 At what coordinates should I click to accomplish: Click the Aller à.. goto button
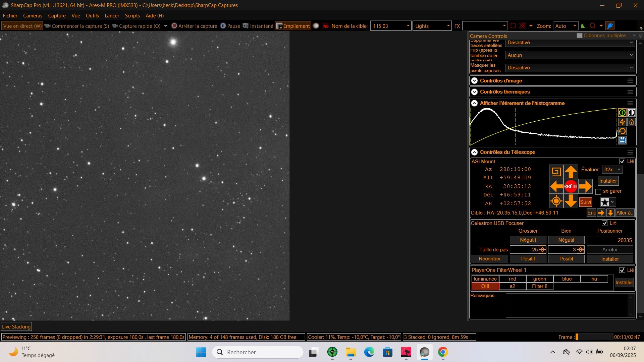coord(624,213)
